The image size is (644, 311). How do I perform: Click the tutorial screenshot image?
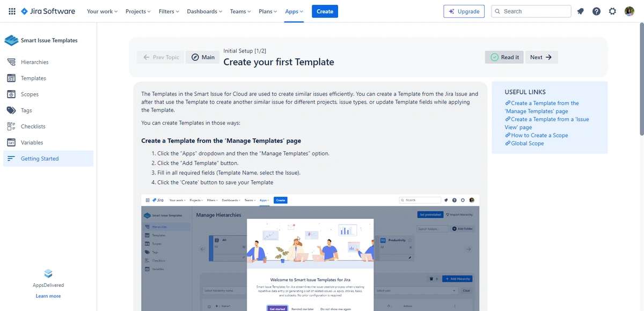[310, 253]
